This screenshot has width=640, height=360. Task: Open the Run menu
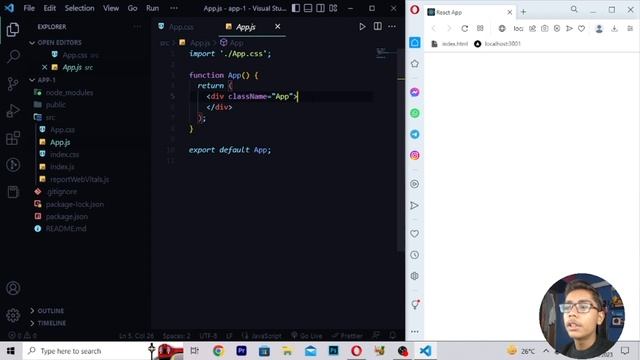[152, 8]
